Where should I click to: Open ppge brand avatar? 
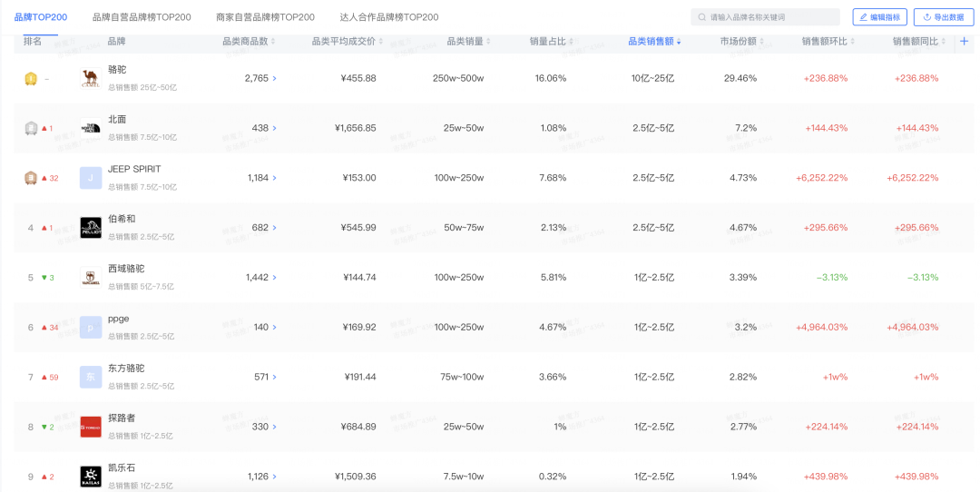pyautogui.click(x=91, y=328)
